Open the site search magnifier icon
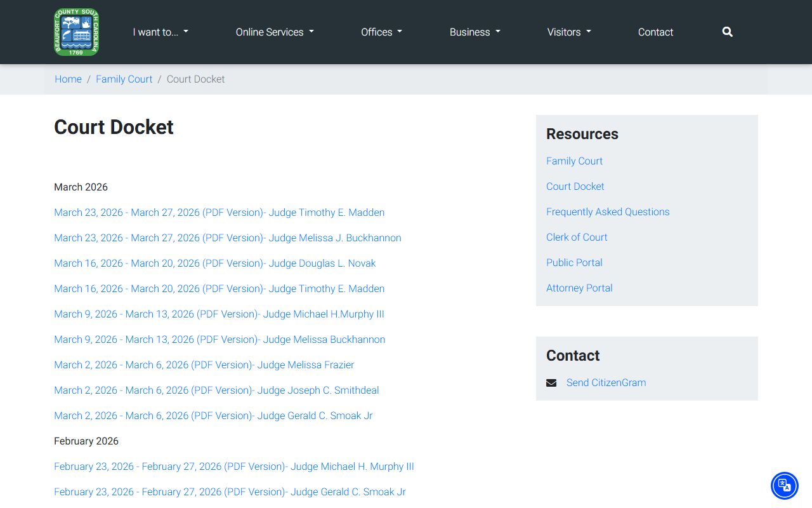This screenshot has height=508, width=812. [728, 32]
